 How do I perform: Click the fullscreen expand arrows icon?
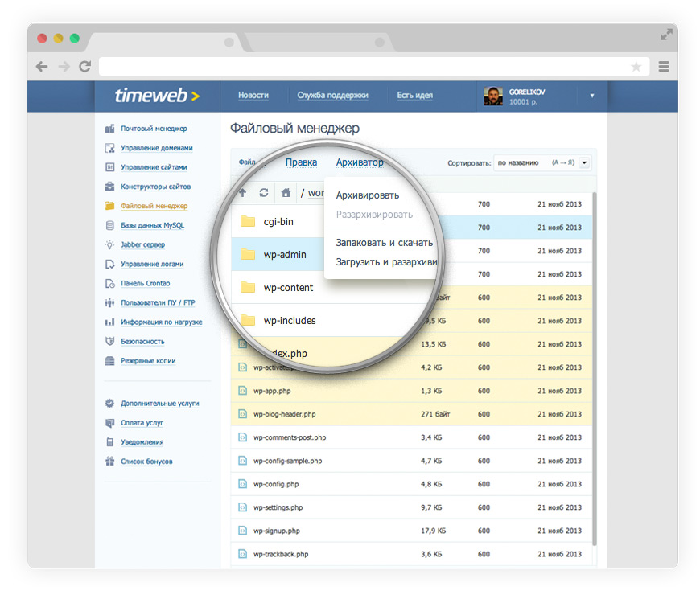[666, 35]
